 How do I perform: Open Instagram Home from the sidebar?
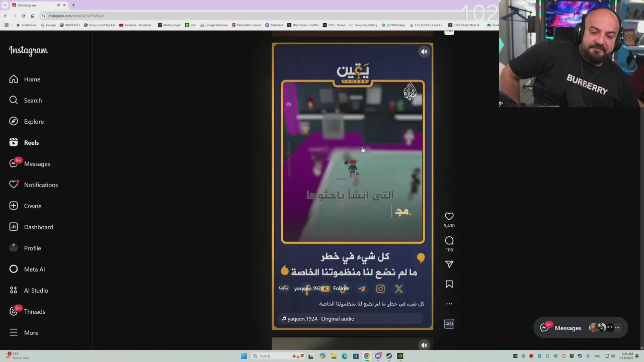point(25,79)
